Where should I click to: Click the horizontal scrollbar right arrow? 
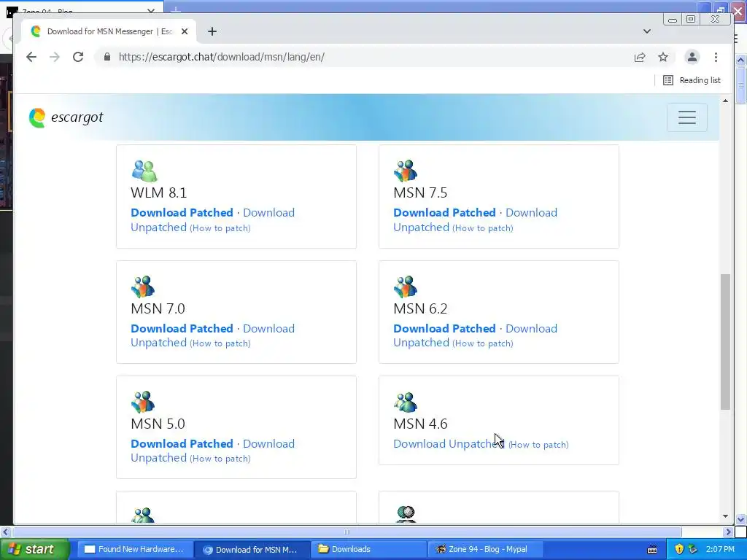point(729,532)
